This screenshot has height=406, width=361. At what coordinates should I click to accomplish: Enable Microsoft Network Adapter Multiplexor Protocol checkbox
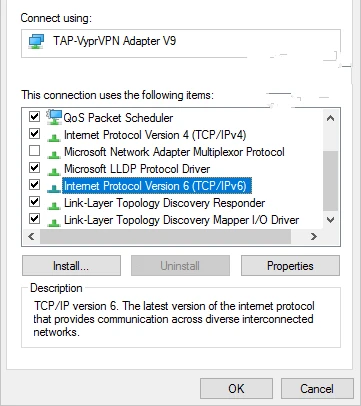coord(34,151)
